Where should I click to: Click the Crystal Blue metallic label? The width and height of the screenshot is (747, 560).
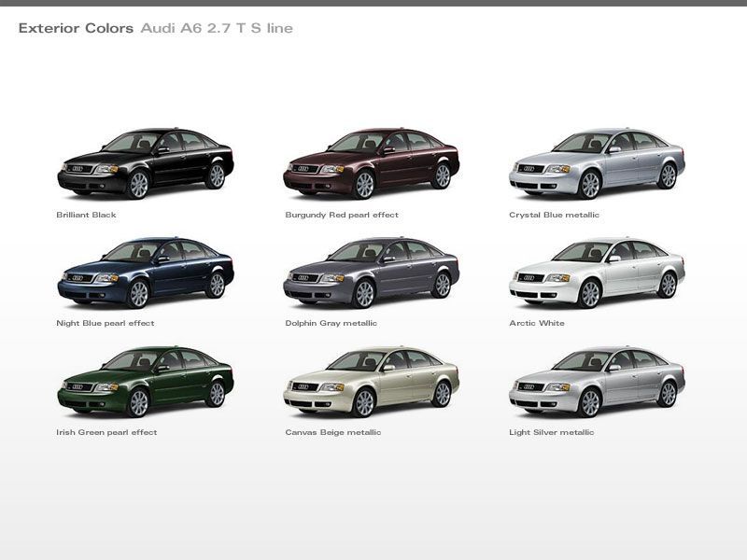tap(554, 215)
